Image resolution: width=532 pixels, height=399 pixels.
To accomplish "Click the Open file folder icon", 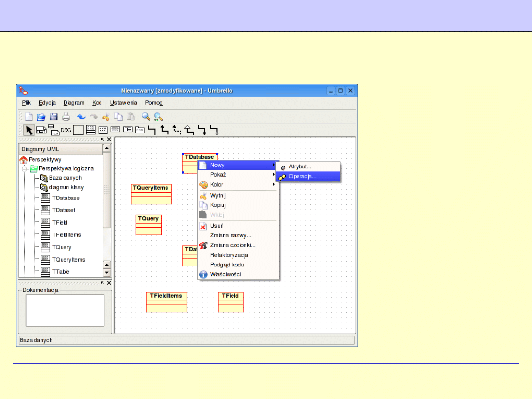I will pos(41,117).
